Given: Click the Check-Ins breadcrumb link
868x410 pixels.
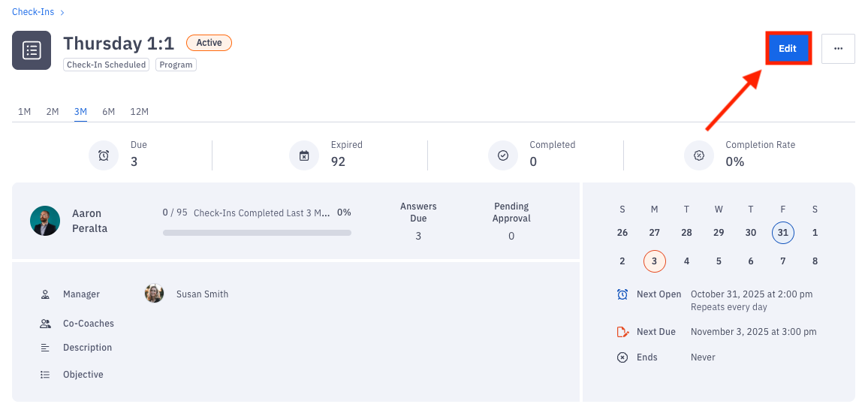Looking at the screenshot, I should [x=33, y=12].
